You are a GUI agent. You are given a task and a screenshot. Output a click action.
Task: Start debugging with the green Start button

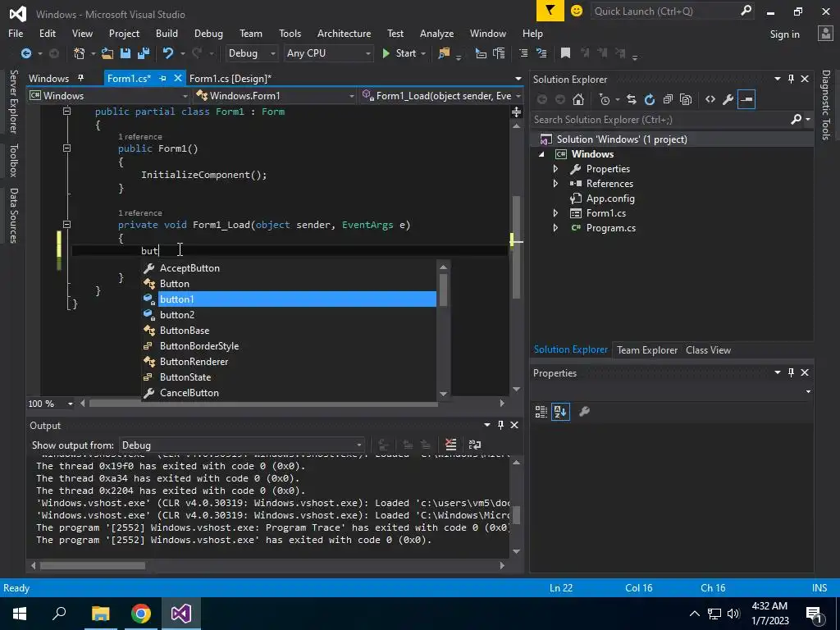pyautogui.click(x=399, y=53)
